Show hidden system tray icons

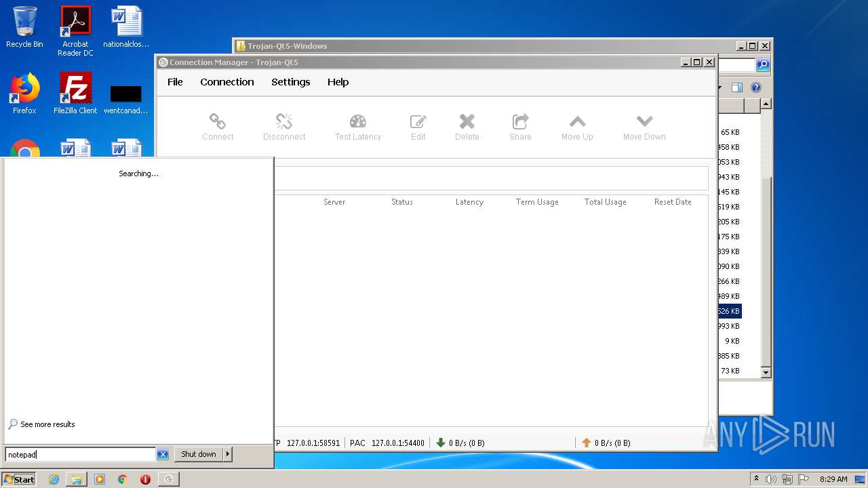tap(756, 479)
